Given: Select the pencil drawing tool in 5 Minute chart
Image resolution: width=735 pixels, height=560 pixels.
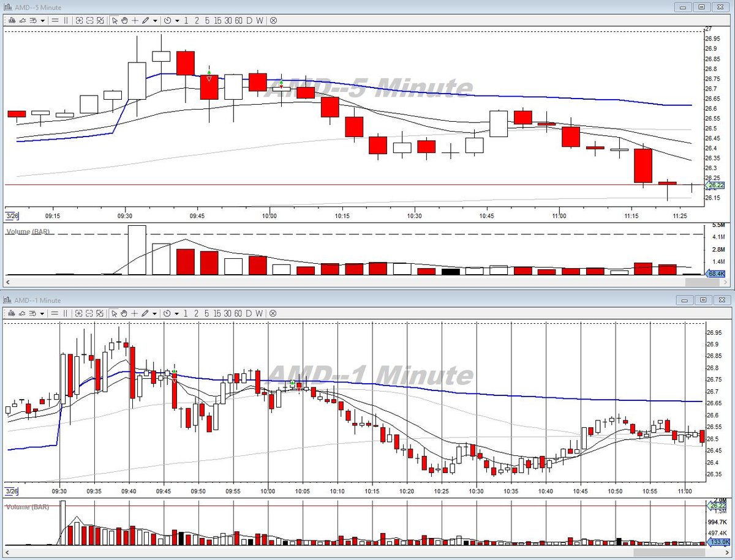Looking at the screenshot, I should 145,20.
